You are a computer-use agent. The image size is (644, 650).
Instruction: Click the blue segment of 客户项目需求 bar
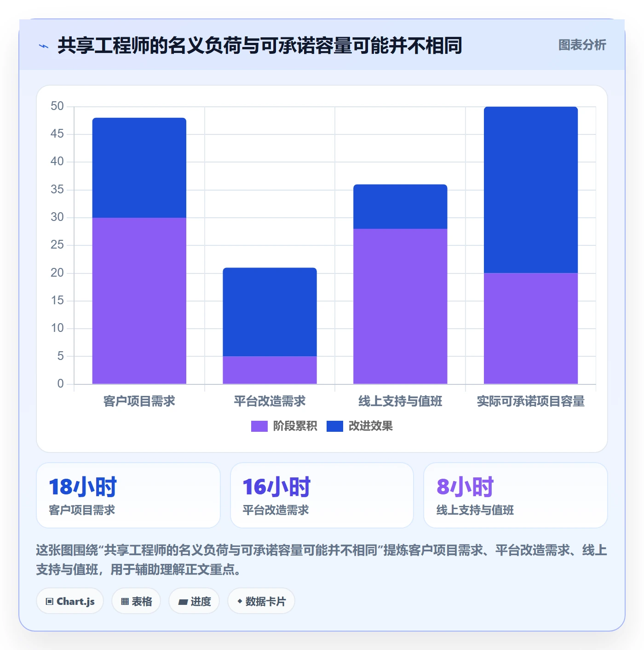(x=139, y=168)
